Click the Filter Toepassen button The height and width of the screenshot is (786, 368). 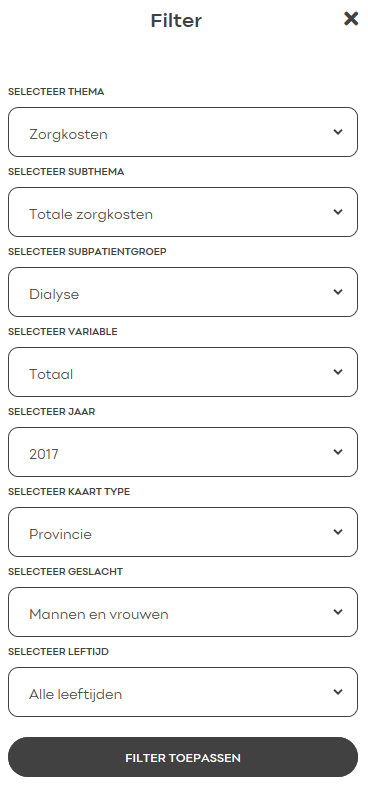(x=183, y=757)
